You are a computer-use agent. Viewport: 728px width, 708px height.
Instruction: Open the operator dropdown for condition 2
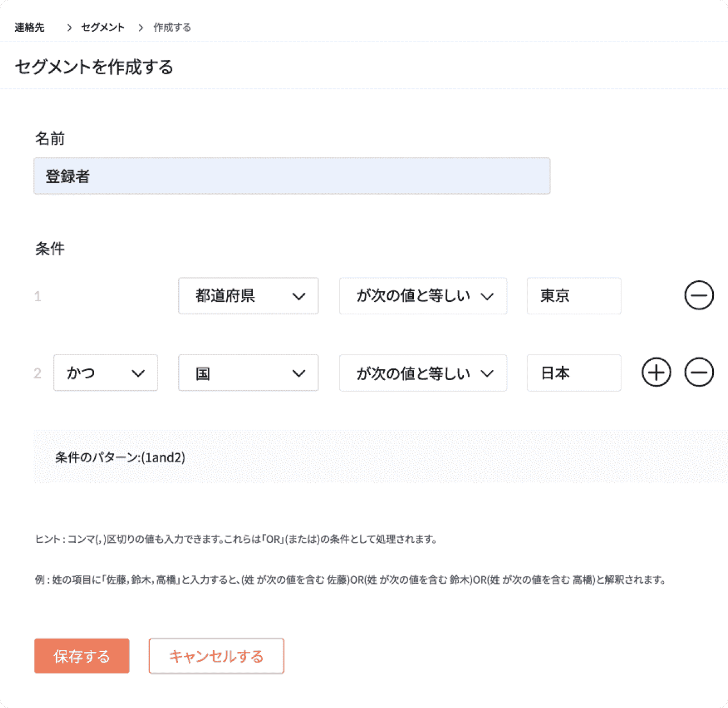(423, 373)
